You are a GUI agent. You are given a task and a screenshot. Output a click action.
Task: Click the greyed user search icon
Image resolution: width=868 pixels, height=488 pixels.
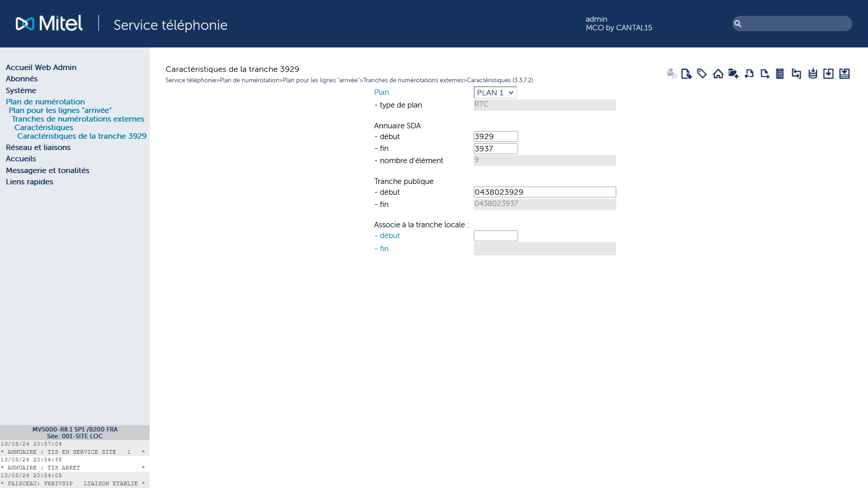coord(671,73)
